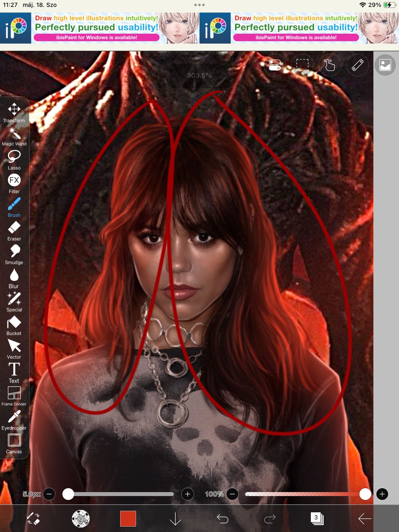The image size is (399, 532).
Task: Tap the 100% opacity value
Action: pos(214,494)
